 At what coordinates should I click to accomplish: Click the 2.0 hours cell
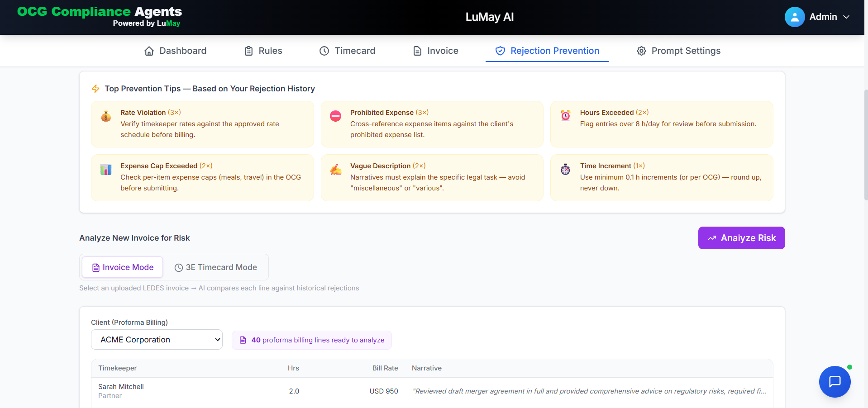(x=294, y=391)
